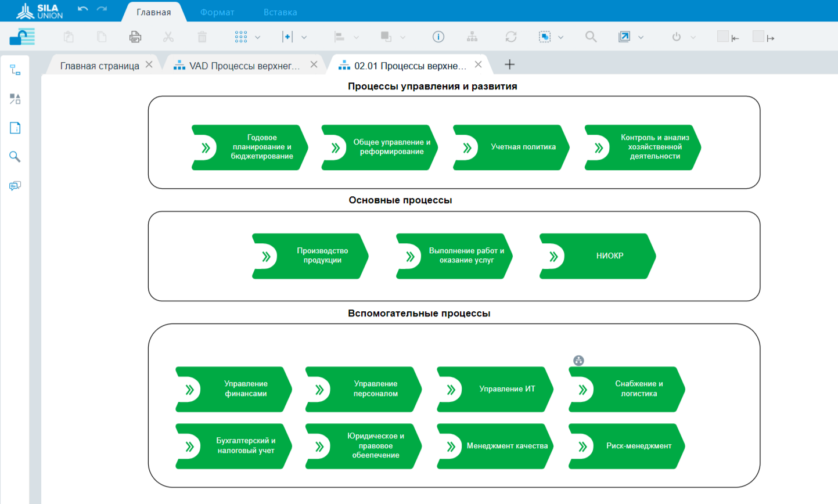Add a new tab with plus button
838x504 pixels.
tap(509, 64)
